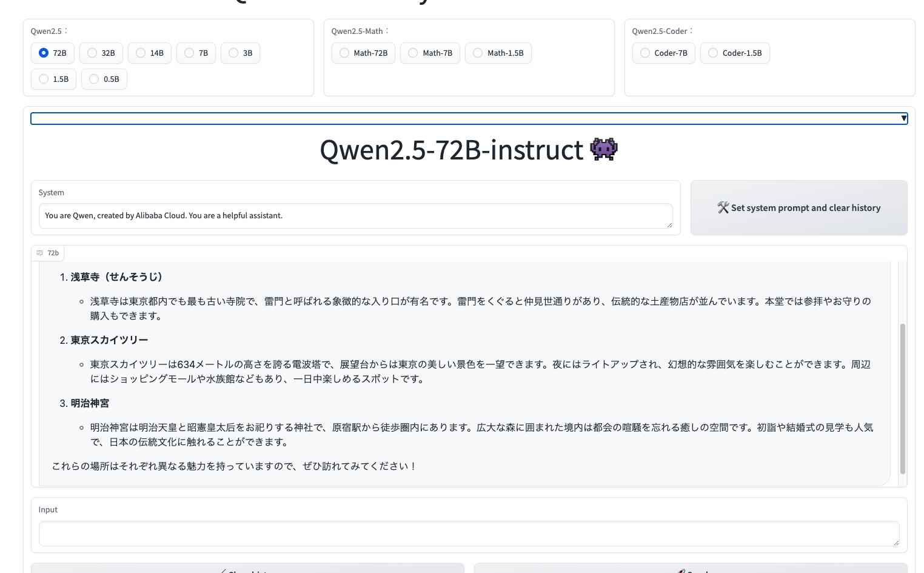
Task: Click the purple space invader mascot beside the title
Action: tap(604, 149)
